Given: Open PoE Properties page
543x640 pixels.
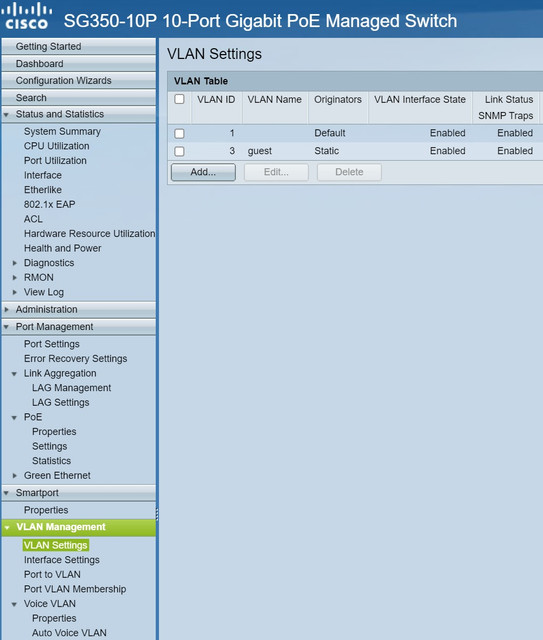Looking at the screenshot, I should click(54, 432).
